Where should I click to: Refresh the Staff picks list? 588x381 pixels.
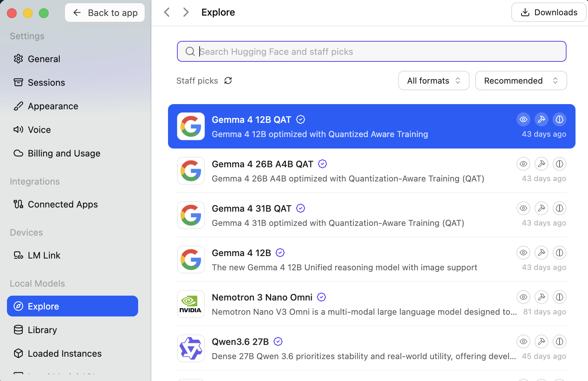228,81
